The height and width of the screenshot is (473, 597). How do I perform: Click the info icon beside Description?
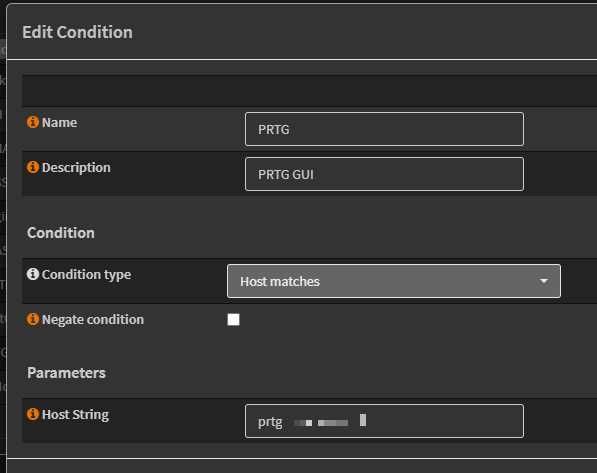pos(33,167)
